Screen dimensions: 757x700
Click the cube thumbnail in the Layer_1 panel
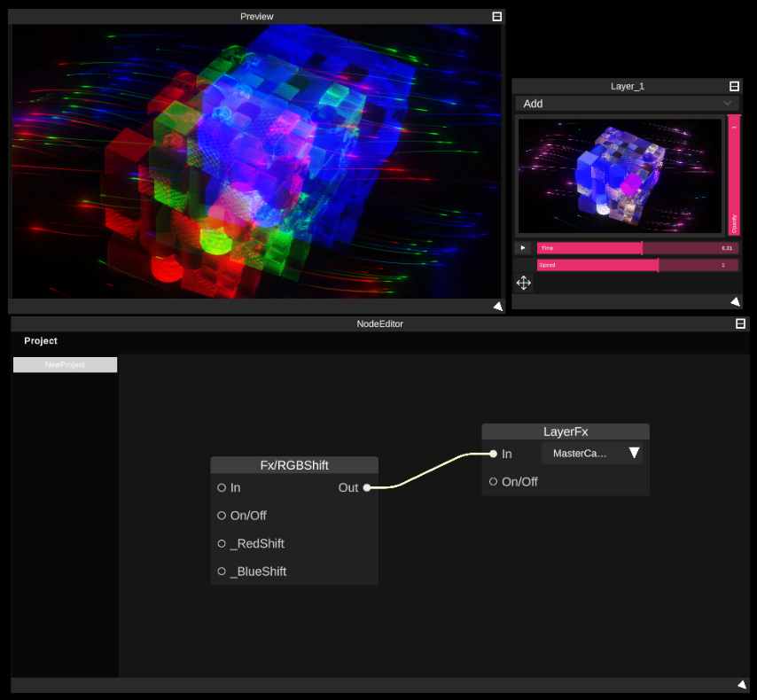[619, 174]
